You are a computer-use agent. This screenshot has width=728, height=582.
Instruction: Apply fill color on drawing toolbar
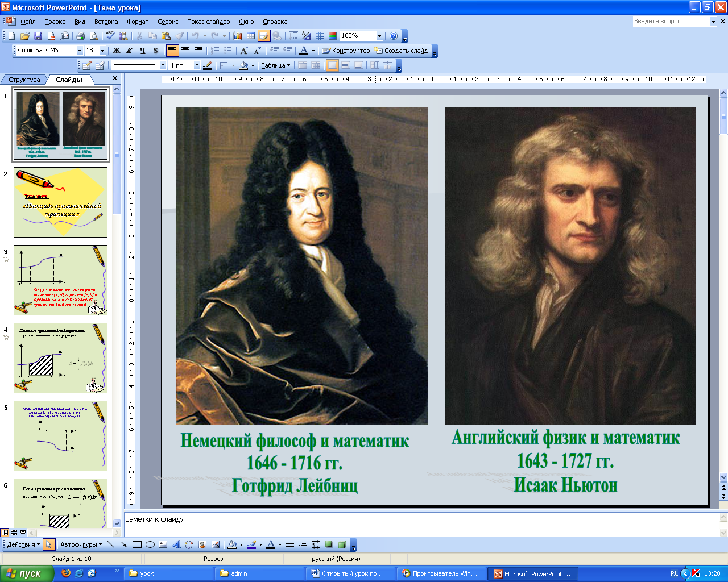tap(231, 544)
